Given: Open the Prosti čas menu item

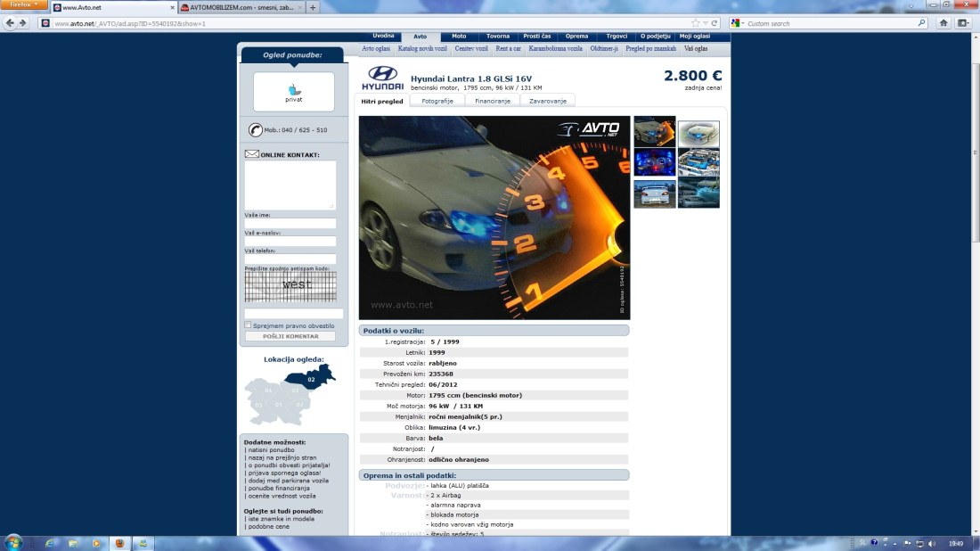Looking at the screenshot, I should tap(537, 37).
